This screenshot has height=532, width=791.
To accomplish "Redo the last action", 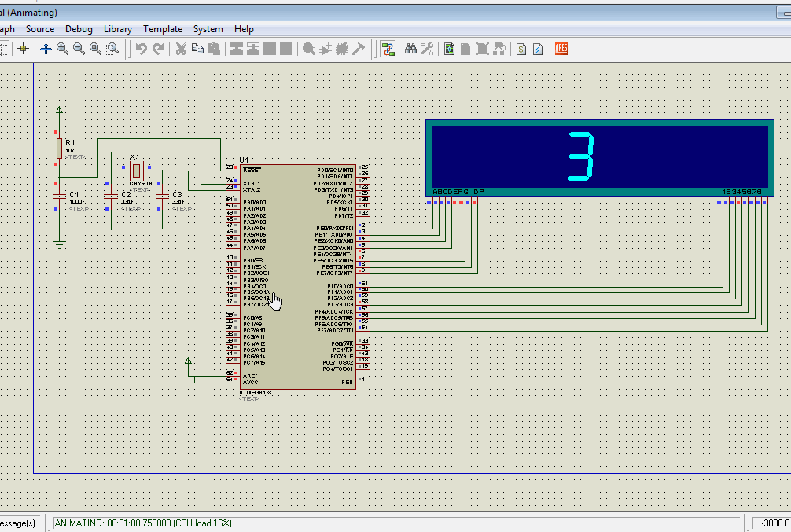I will [157, 49].
